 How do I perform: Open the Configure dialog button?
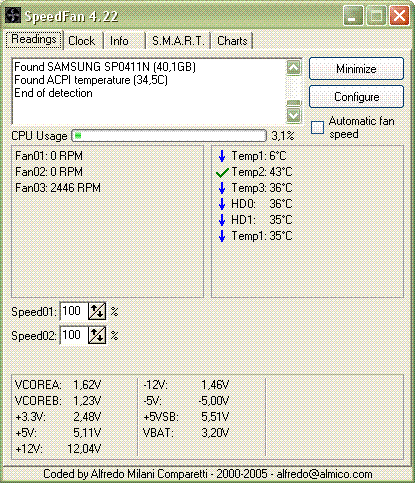click(x=356, y=97)
